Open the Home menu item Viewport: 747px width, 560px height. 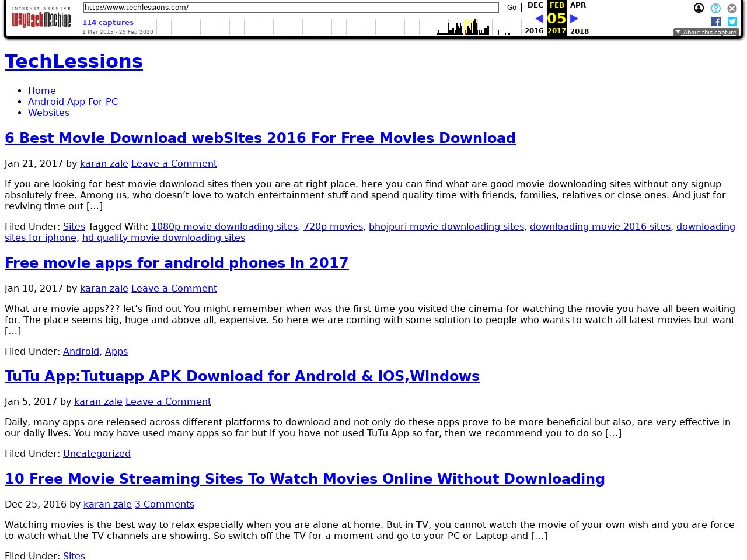click(x=42, y=90)
